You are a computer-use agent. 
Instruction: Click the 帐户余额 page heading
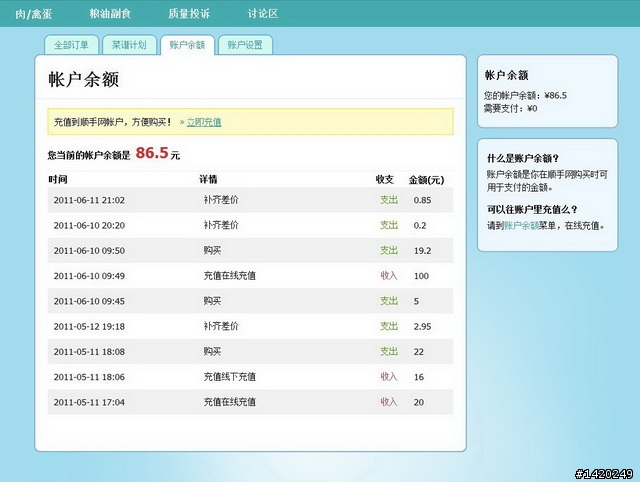[84, 79]
